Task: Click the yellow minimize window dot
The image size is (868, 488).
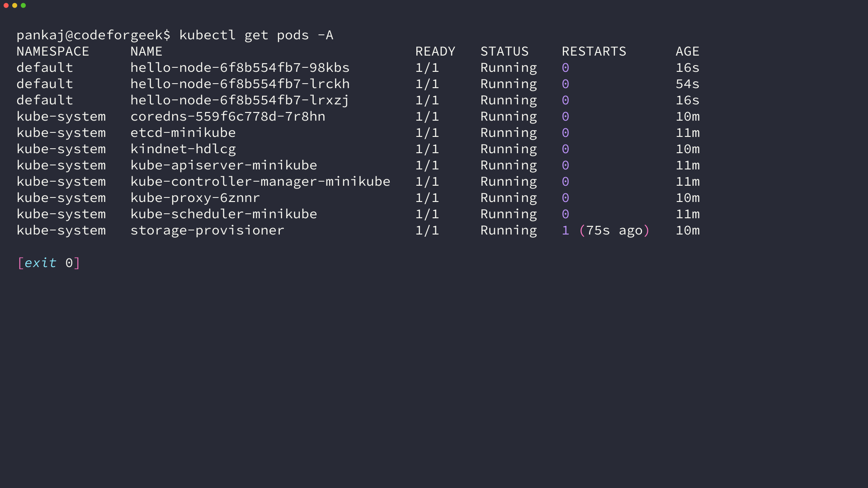Action: coord(14,5)
